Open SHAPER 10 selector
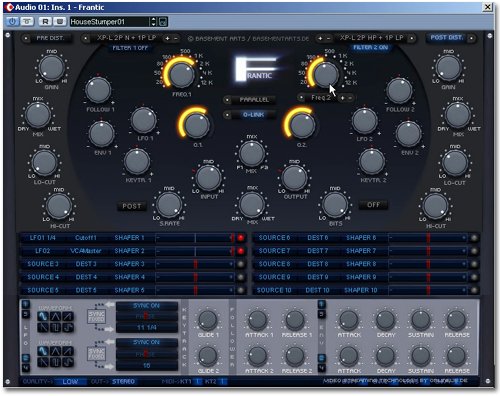The image size is (500, 396). tap(361, 290)
